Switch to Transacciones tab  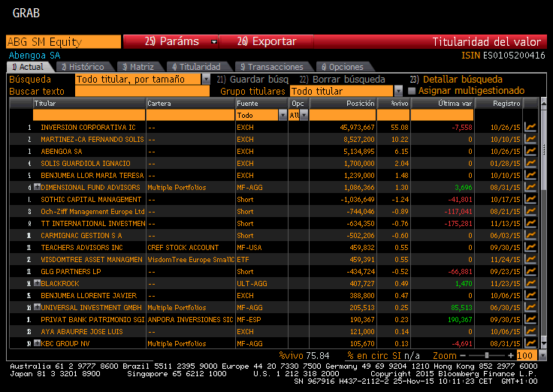coord(272,67)
